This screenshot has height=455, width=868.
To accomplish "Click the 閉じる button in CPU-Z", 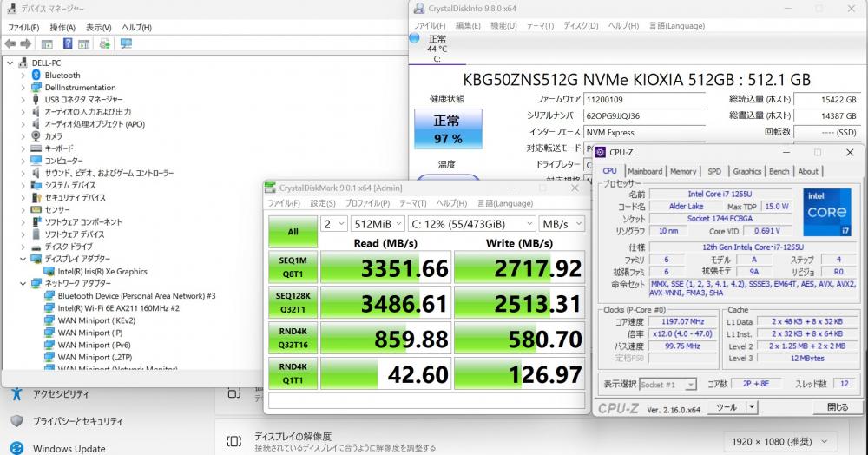I will (x=838, y=407).
